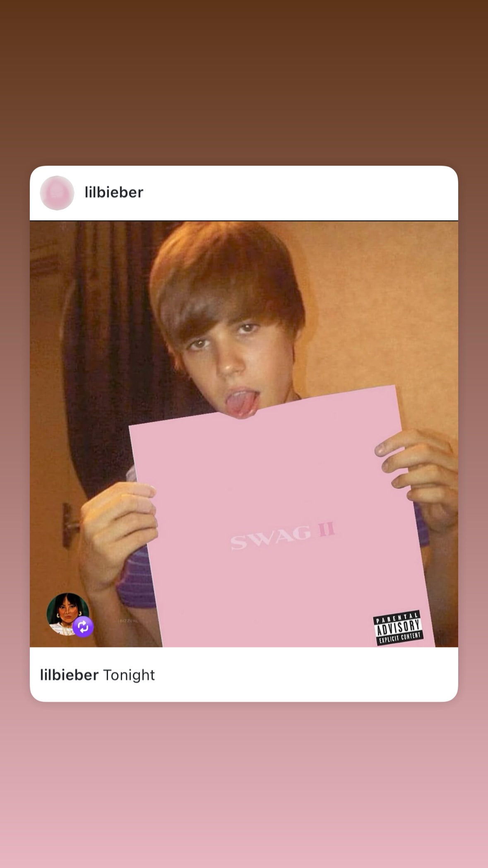The image size is (488, 868).
Task: Tap the lilbieber username in post header
Action: tap(114, 192)
